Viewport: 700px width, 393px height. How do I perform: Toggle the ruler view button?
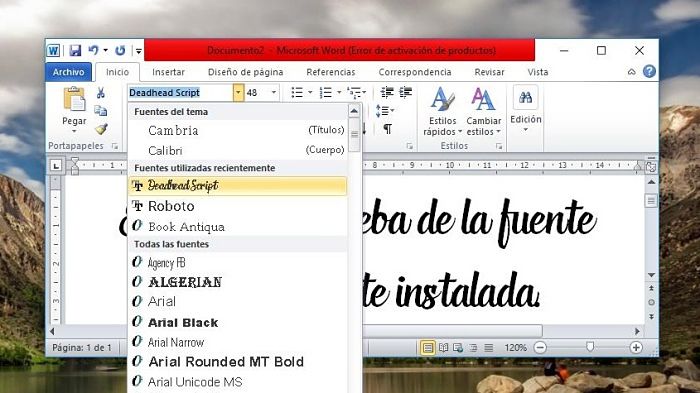[651, 167]
